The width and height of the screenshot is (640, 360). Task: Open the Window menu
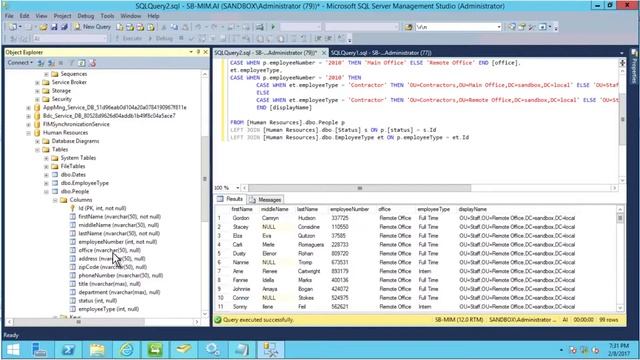point(131,16)
